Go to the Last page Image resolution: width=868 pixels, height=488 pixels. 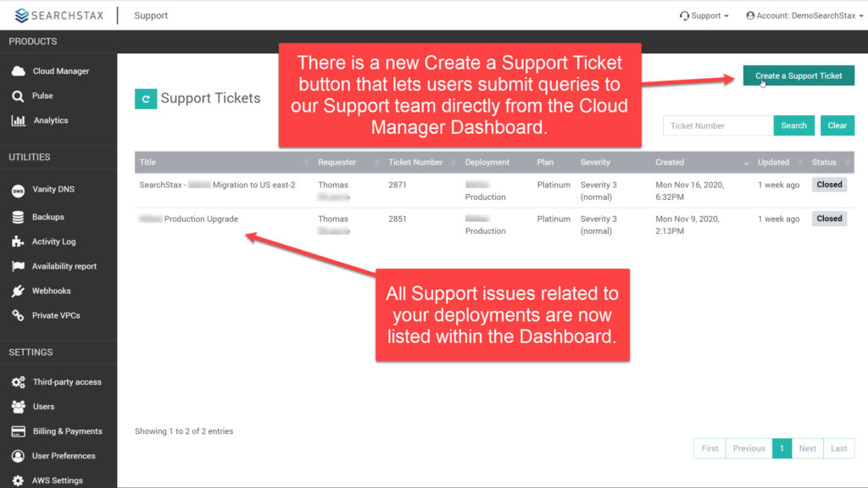pos(838,449)
